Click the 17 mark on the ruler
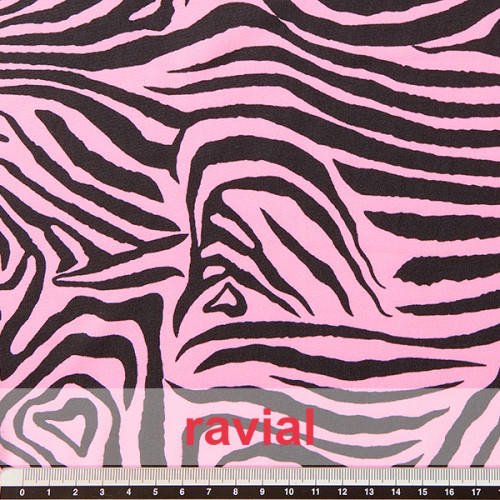 click(x=476, y=492)
